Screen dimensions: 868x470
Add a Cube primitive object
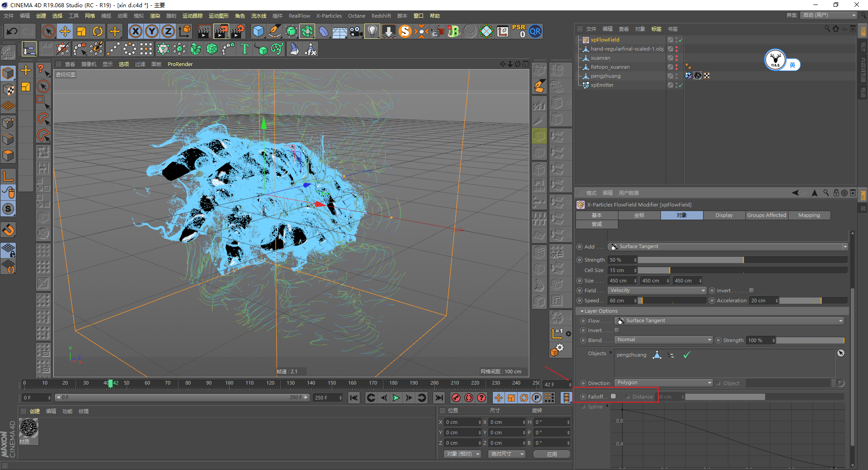259,32
